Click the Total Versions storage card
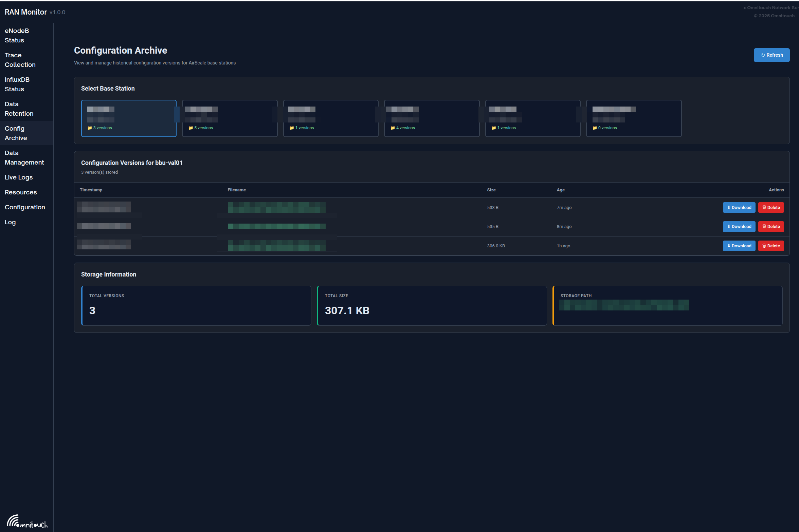Image resolution: width=799 pixels, height=532 pixels. pos(196,305)
